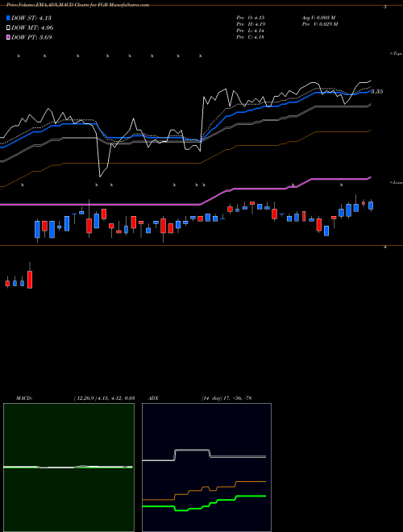
Task: Click the magenta DOW PT legend swatch
Action: pos(9,37)
